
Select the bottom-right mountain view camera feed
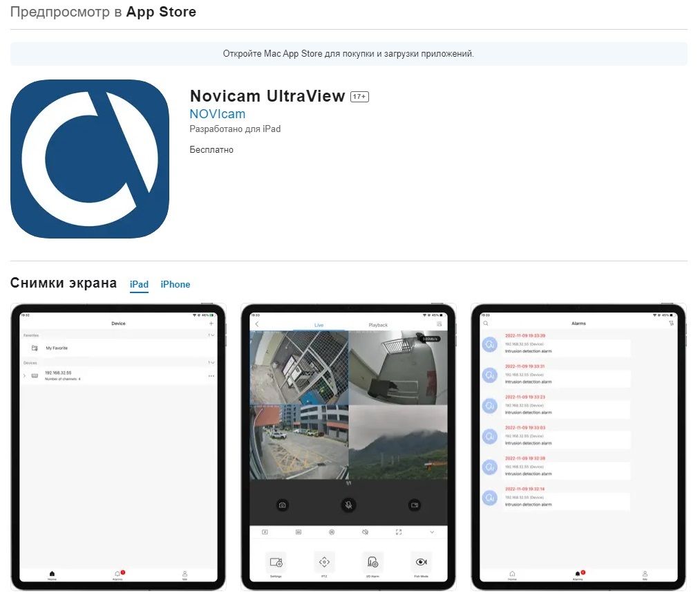[398, 442]
